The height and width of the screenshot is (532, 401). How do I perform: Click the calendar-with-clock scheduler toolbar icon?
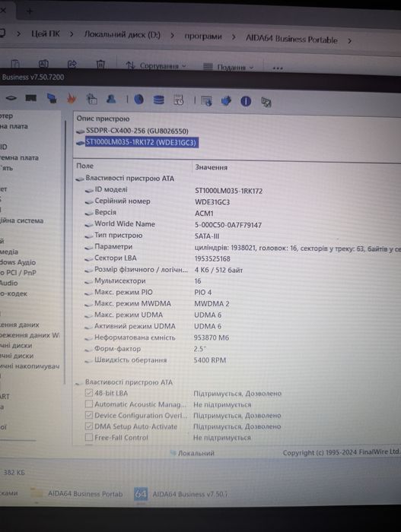tap(178, 100)
